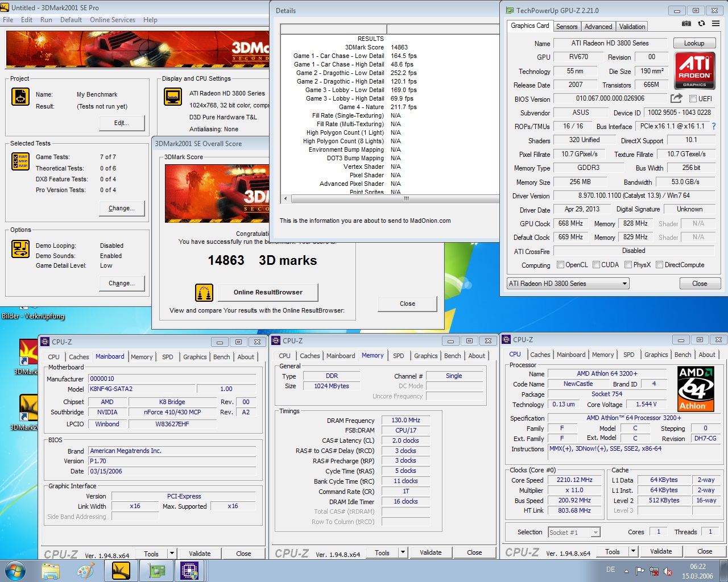Viewport: 728px width, 582px height.
Task: Switch to 3DMark2001 taskbar button
Action: 121,571
